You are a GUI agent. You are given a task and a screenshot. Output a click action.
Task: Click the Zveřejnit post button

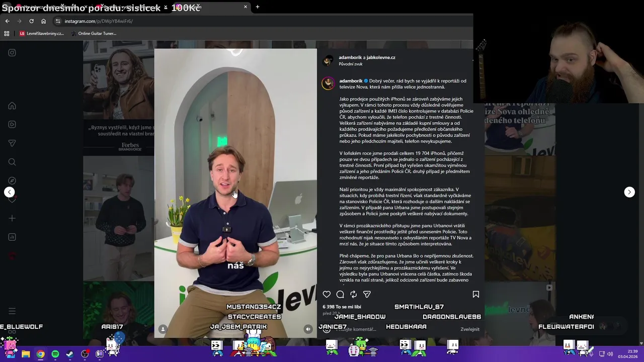pyautogui.click(x=470, y=329)
